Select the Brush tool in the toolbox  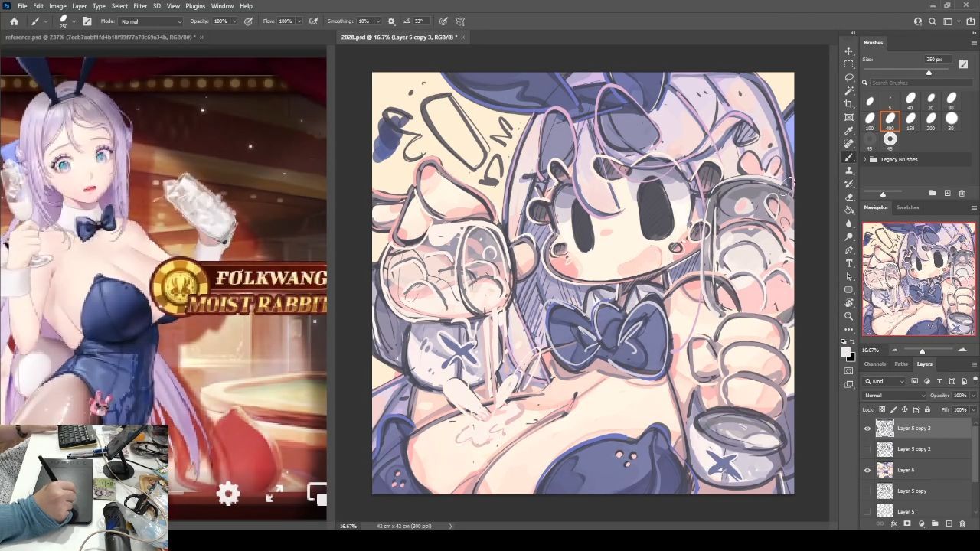[849, 157]
